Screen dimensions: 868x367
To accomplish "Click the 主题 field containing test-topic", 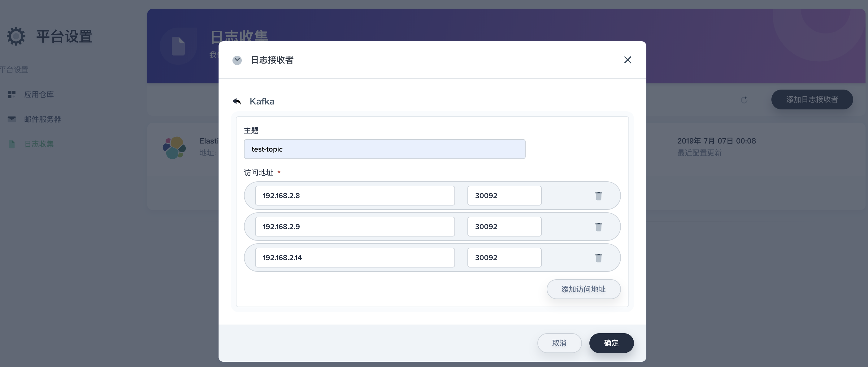I will pos(384,149).
